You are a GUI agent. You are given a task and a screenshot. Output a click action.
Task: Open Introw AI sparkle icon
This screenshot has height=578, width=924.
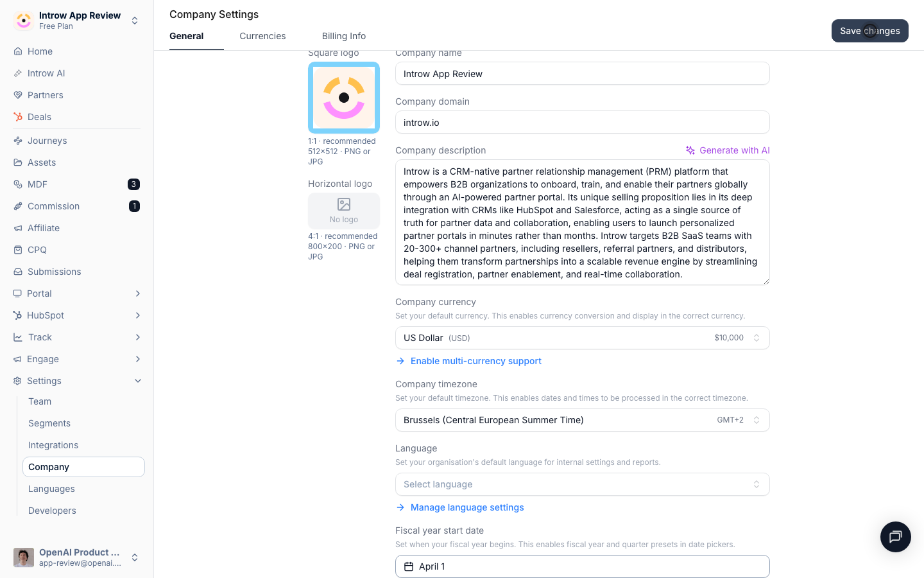(x=18, y=73)
